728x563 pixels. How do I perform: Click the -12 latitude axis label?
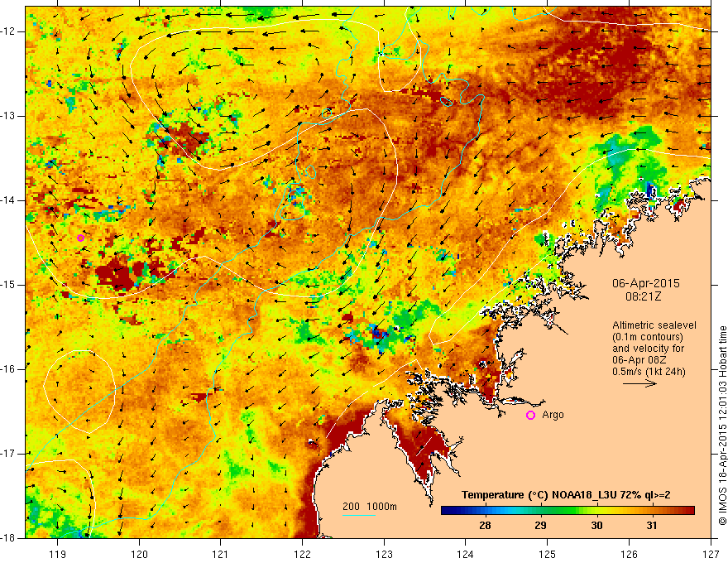click(8, 31)
